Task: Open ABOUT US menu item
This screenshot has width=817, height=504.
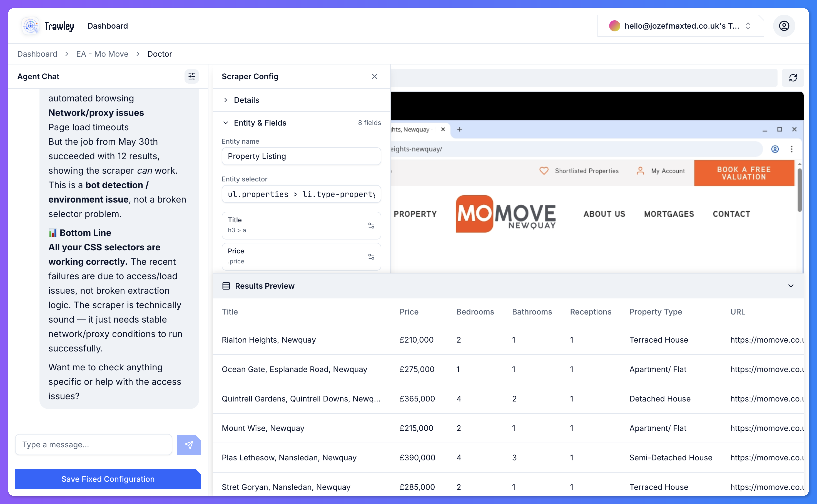Action: click(604, 214)
